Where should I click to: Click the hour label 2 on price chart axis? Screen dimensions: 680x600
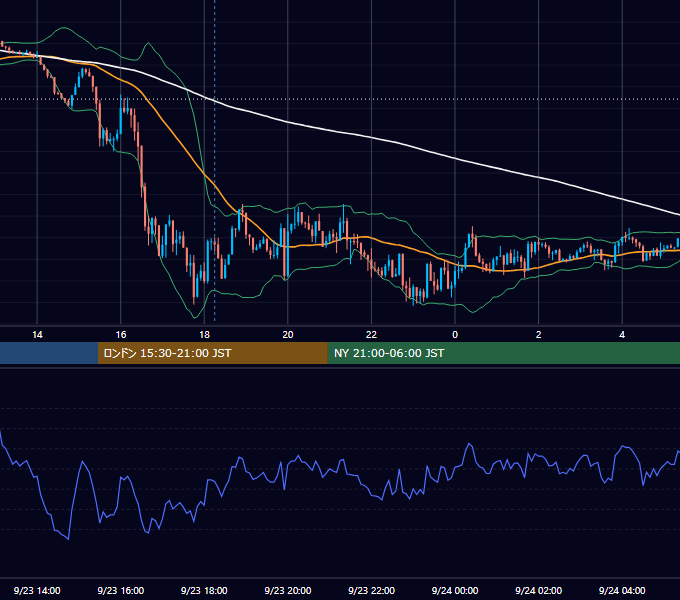[539, 335]
